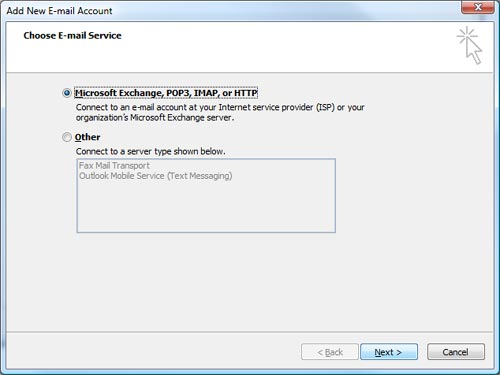Image resolution: width=500 pixels, height=375 pixels.
Task: Choose Fax Mail Transport in server list
Action: (114, 166)
